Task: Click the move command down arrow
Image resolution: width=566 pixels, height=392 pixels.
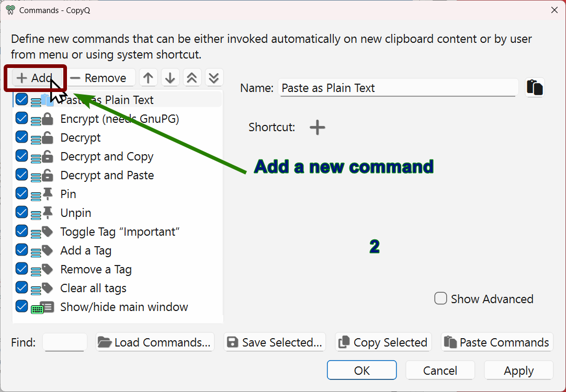Action: (x=170, y=78)
